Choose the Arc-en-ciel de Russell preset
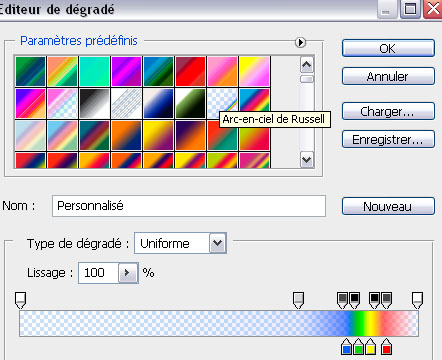This screenshot has height=360, width=442. (x=222, y=103)
